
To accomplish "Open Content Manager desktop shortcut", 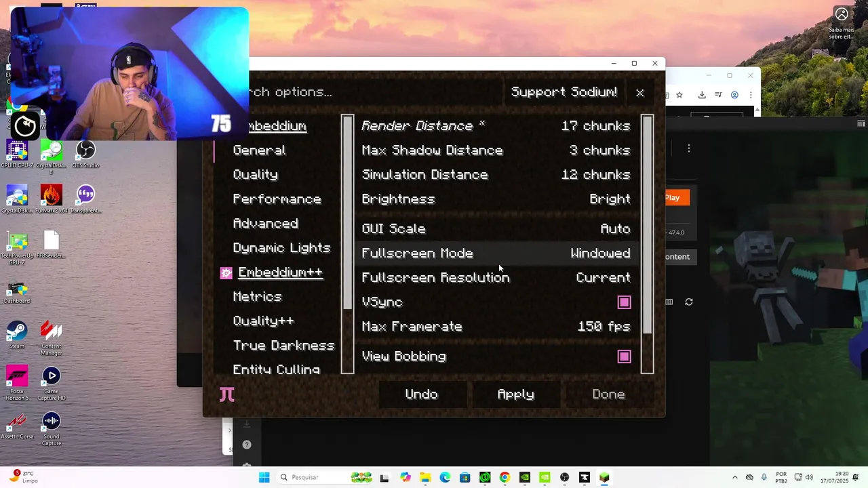I will pyautogui.click(x=52, y=338).
